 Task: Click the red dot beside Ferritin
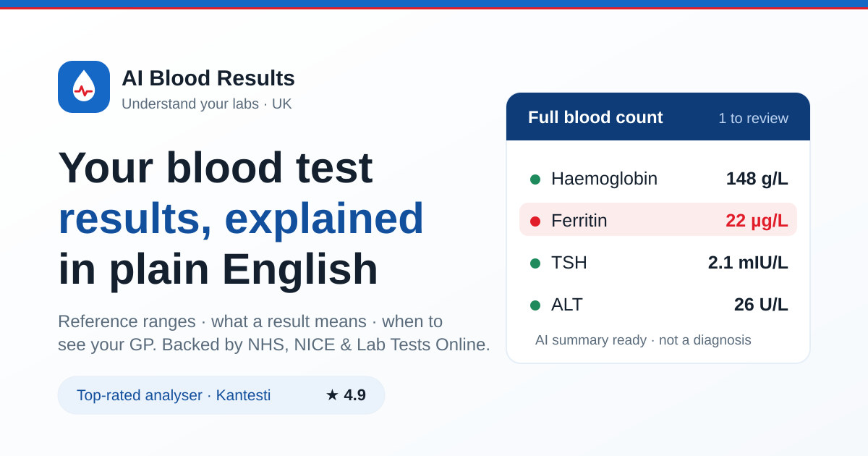[x=535, y=221]
